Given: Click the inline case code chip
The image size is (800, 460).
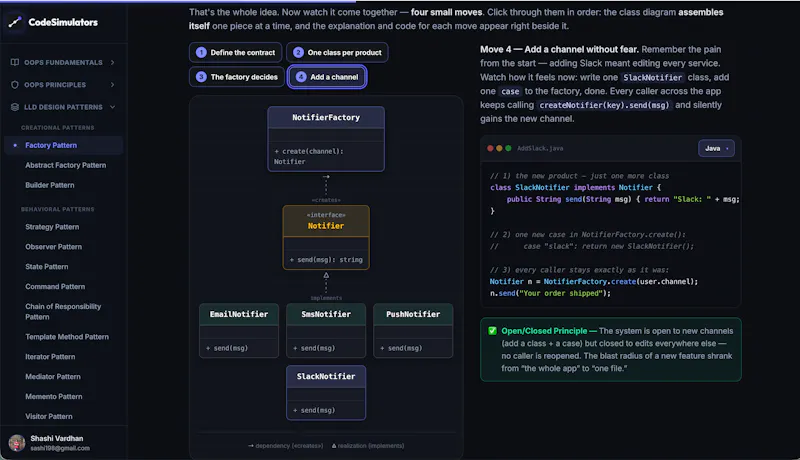Looking at the screenshot, I should [x=510, y=91].
